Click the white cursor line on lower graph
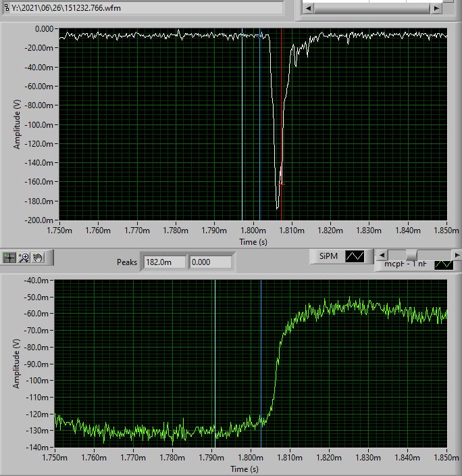 pyautogui.click(x=215, y=363)
